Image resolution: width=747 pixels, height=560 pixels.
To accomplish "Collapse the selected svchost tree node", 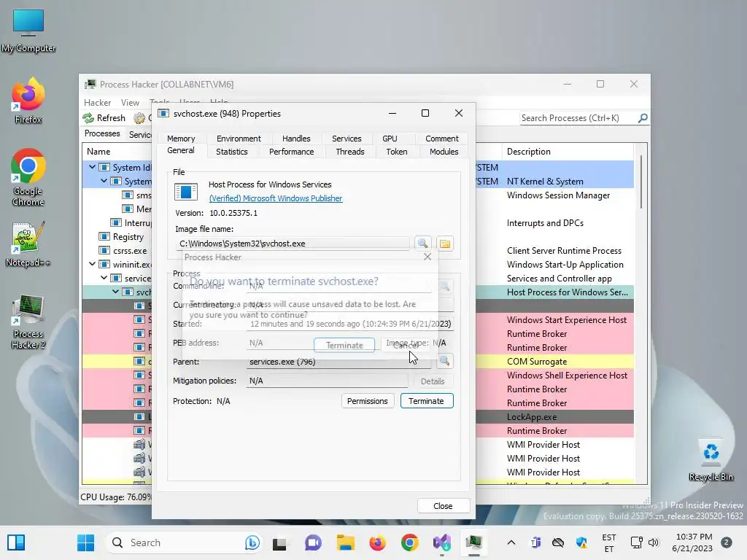I will pos(116,292).
